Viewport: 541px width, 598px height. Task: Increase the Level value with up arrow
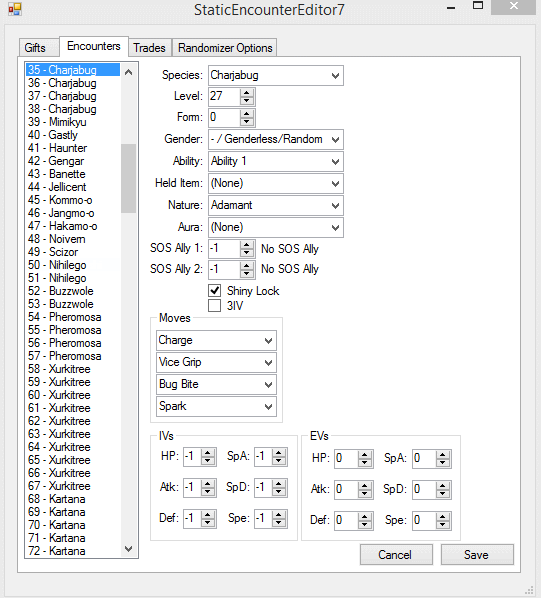247,93
